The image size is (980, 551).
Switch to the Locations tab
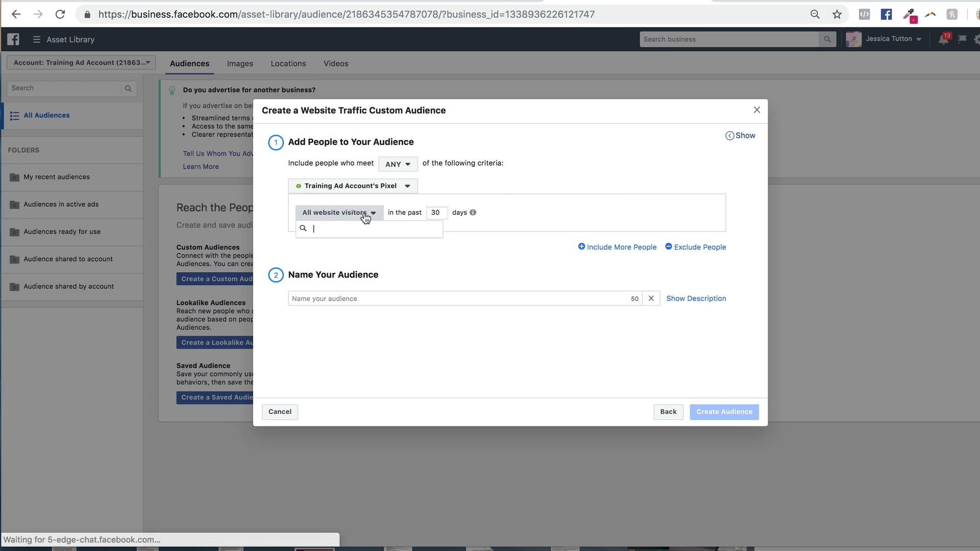(288, 63)
